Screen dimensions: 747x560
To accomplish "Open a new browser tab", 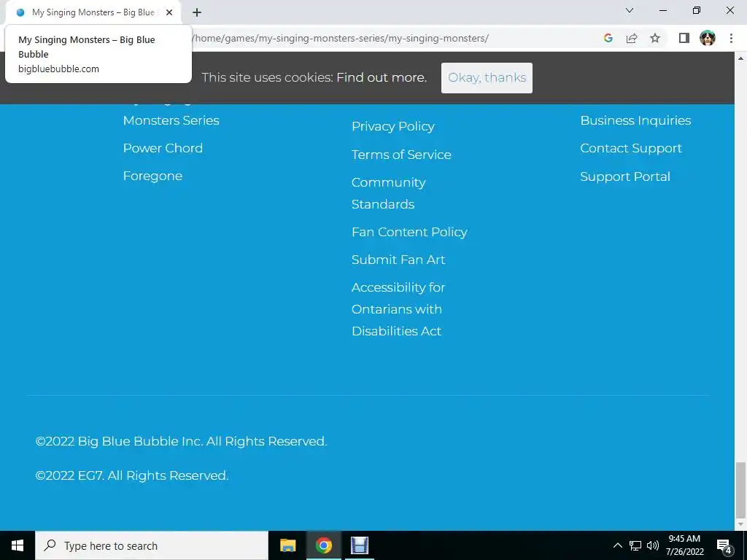I will click(197, 12).
